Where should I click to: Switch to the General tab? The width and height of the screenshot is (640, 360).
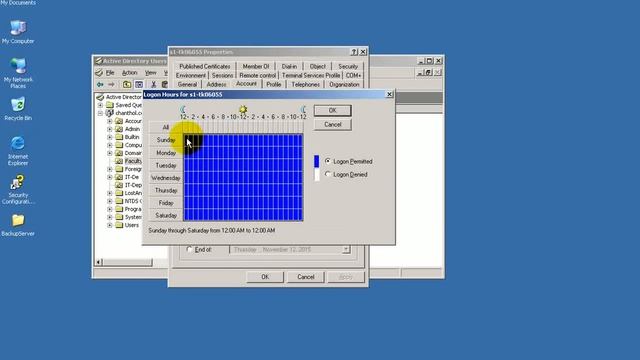187,84
